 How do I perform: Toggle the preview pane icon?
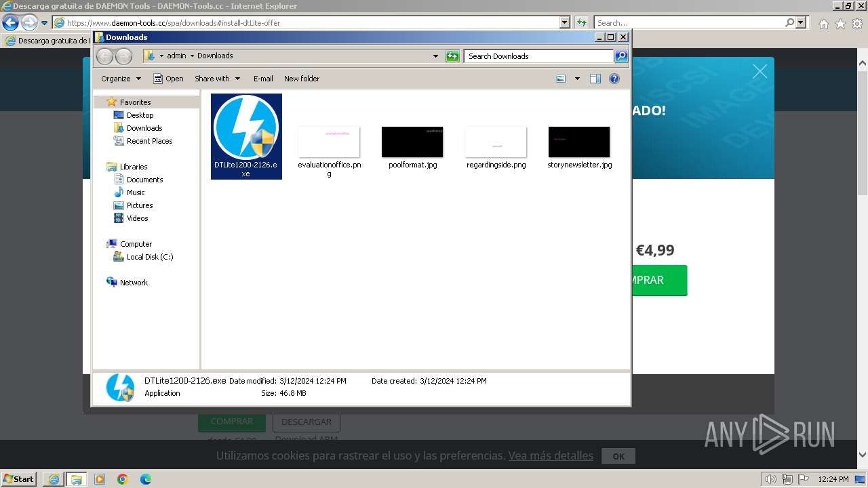coord(595,79)
